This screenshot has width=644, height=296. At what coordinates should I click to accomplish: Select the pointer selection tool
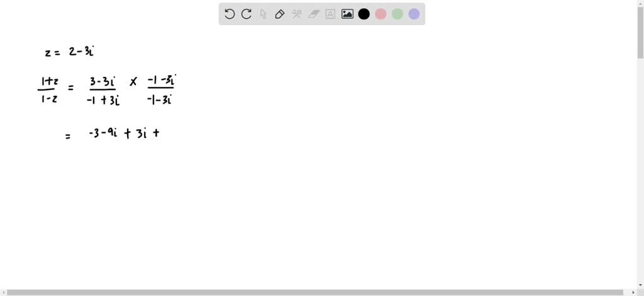point(264,14)
